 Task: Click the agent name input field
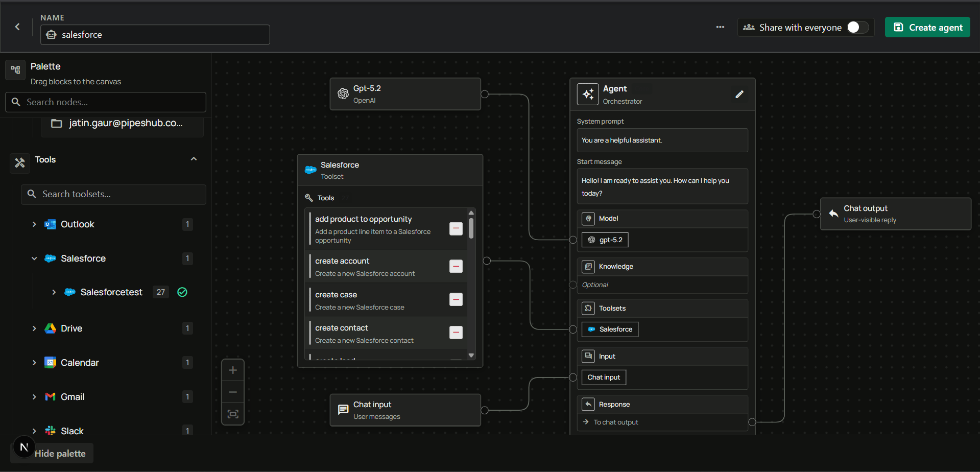coord(155,35)
